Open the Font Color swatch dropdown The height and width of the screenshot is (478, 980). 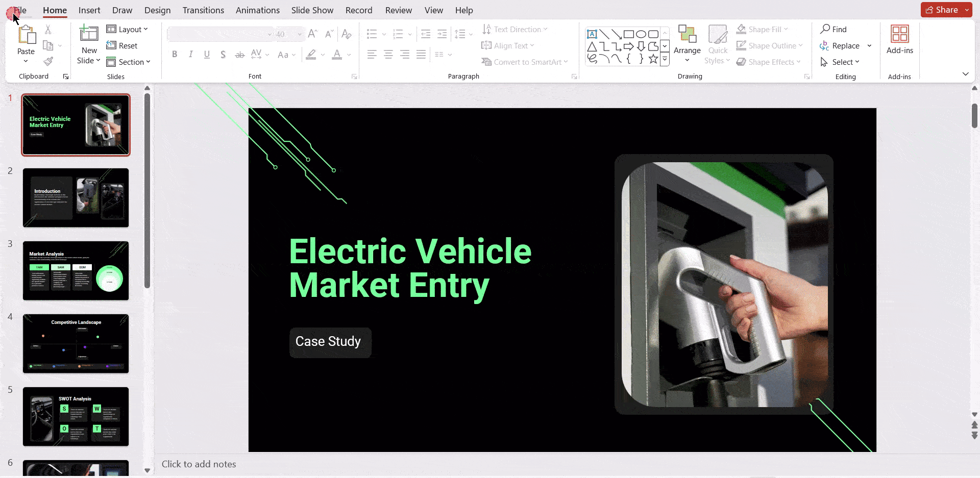click(x=348, y=55)
